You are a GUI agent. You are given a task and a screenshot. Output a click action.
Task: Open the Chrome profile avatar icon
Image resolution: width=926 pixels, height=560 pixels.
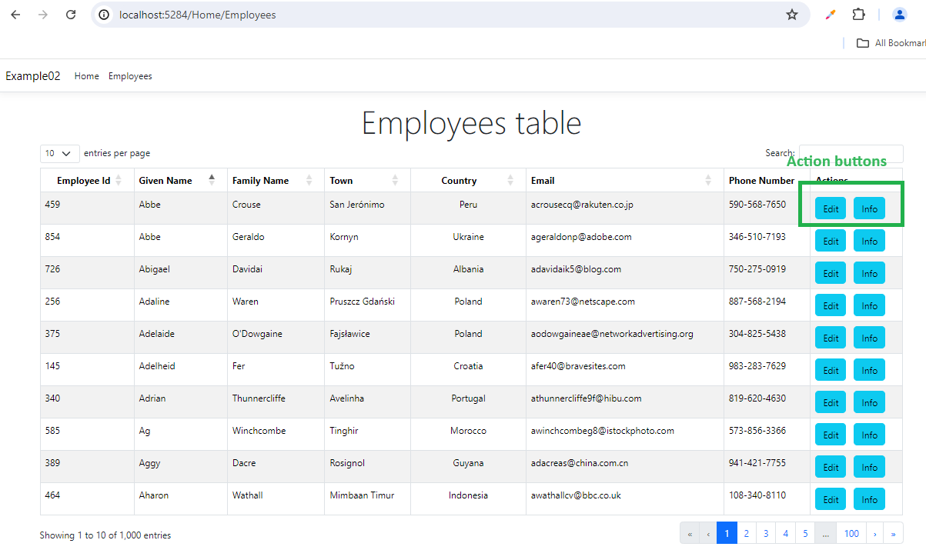click(x=899, y=15)
